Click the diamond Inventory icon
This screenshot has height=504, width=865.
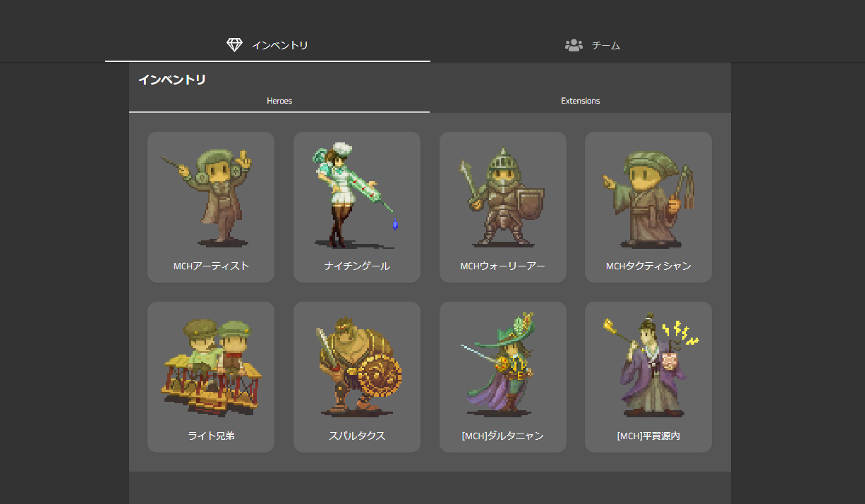tap(234, 45)
